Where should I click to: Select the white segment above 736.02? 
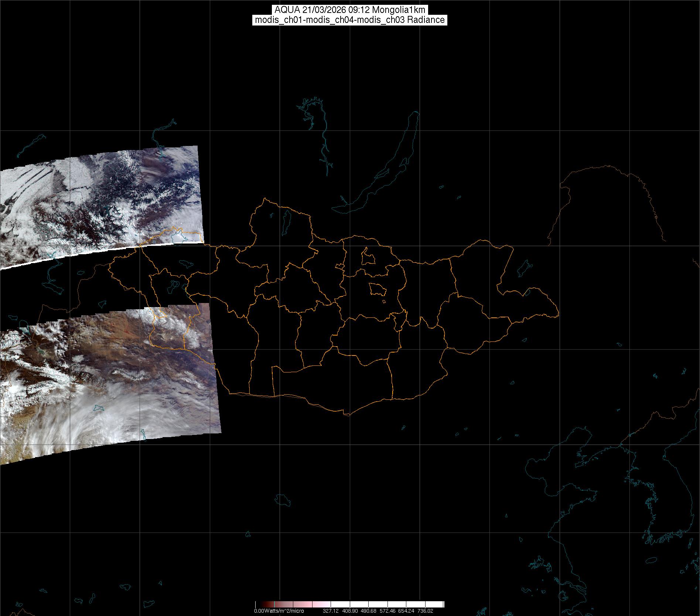click(x=427, y=605)
